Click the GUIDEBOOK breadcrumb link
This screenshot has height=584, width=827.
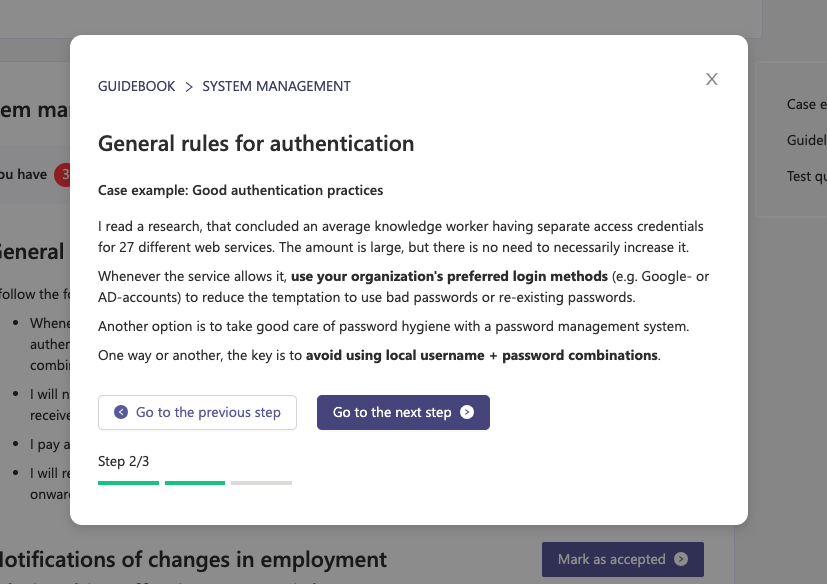[137, 86]
